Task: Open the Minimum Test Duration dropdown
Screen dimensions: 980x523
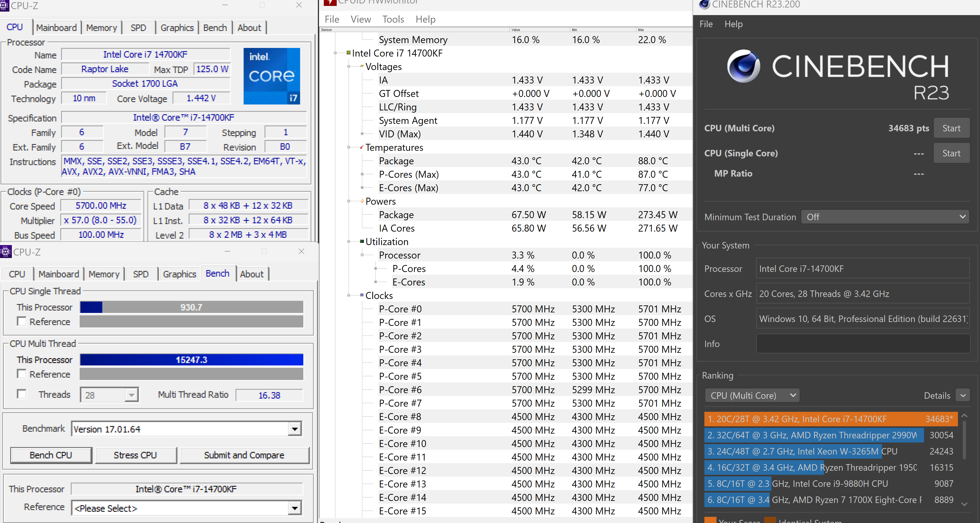Action: pyautogui.click(x=885, y=217)
